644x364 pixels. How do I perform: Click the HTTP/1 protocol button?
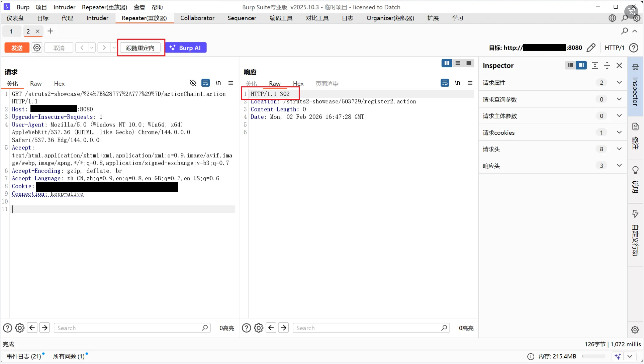[x=615, y=48]
